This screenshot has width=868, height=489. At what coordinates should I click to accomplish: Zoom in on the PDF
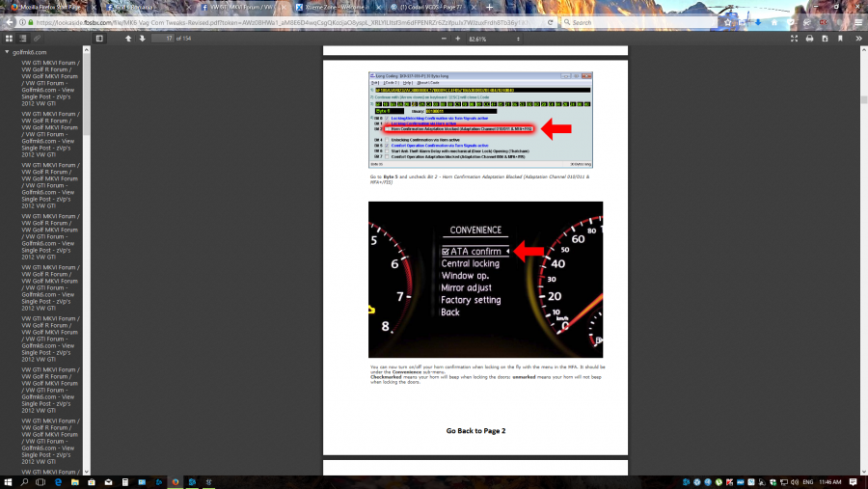458,39
